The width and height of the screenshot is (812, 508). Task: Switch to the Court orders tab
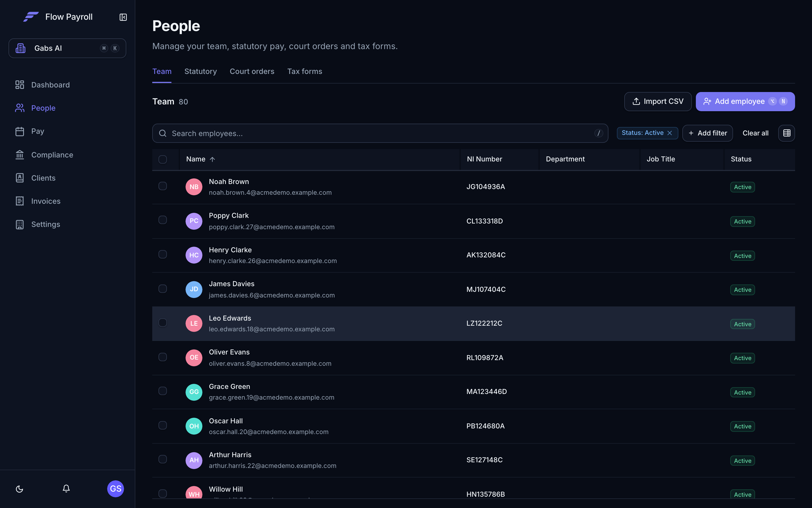252,72
